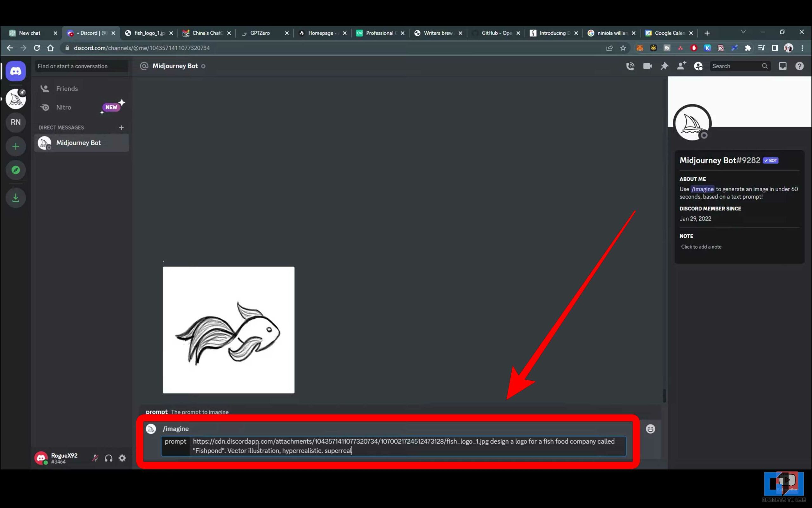Open the media control extension icon
The width and height of the screenshot is (812, 508).
761,48
